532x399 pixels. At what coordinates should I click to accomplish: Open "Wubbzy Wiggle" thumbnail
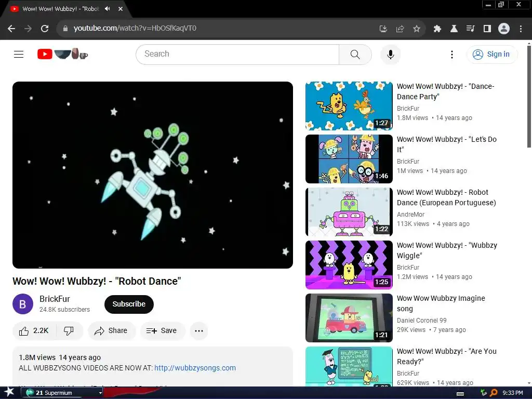(x=349, y=264)
